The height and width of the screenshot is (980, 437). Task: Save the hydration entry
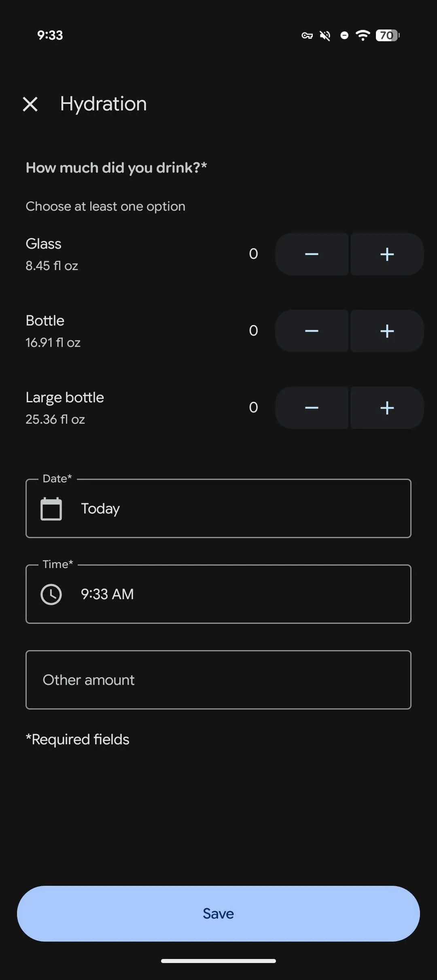218,914
